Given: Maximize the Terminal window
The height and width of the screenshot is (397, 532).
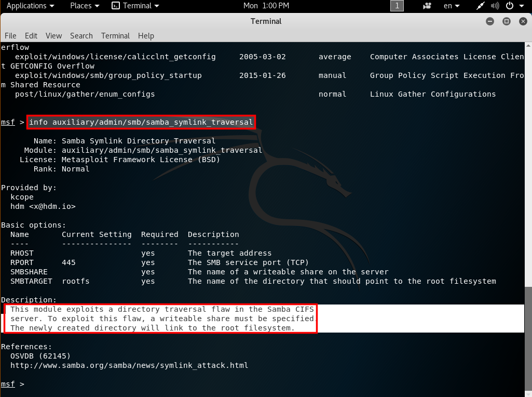Looking at the screenshot, I should click(x=507, y=21).
